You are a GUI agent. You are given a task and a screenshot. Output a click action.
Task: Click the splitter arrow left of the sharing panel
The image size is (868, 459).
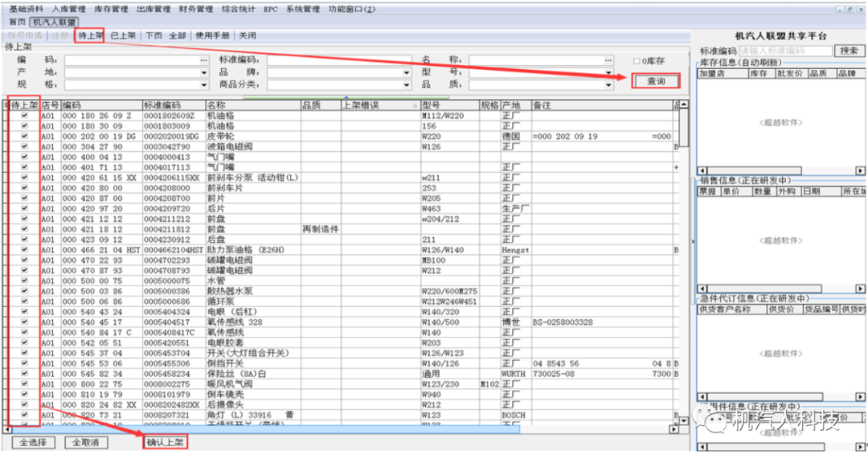pyautogui.click(x=693, y=241)
